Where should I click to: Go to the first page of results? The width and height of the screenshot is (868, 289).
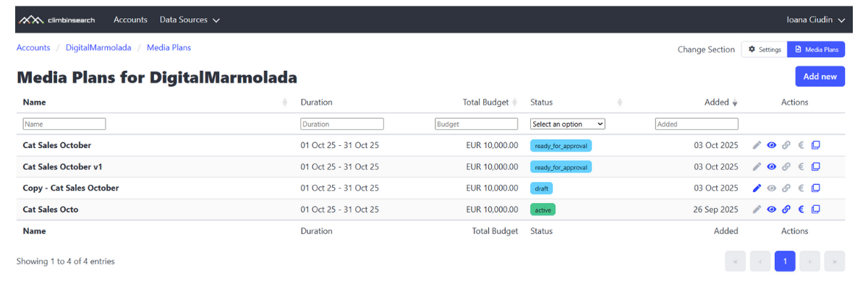point(736,262)
